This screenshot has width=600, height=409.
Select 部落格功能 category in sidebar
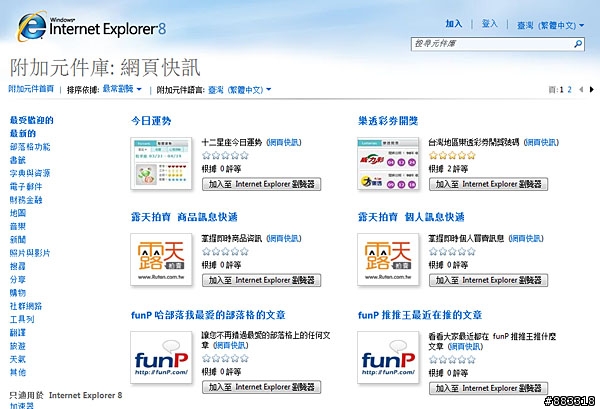point(30,147)
